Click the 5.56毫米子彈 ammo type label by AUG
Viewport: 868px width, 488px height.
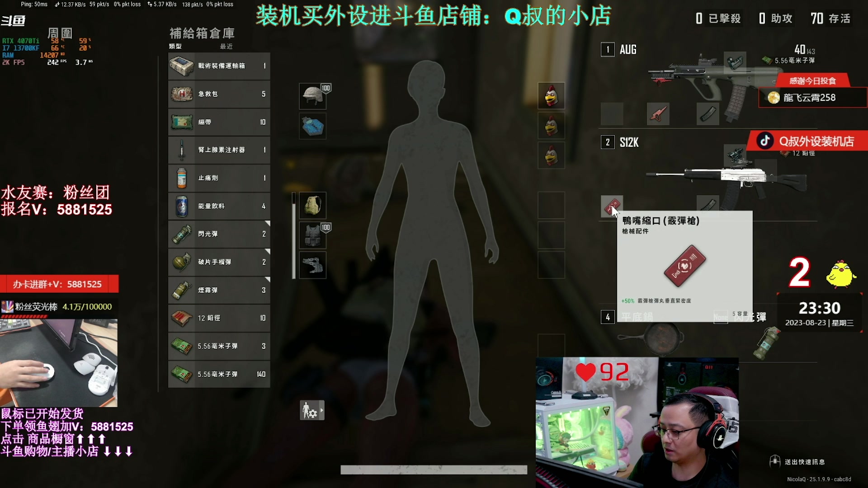[795, 61]
